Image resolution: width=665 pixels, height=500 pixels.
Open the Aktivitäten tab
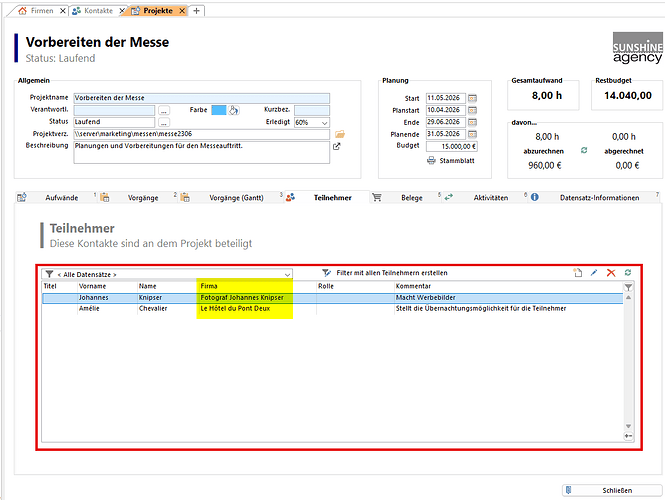pyautogui.click(x=491, y=198)
